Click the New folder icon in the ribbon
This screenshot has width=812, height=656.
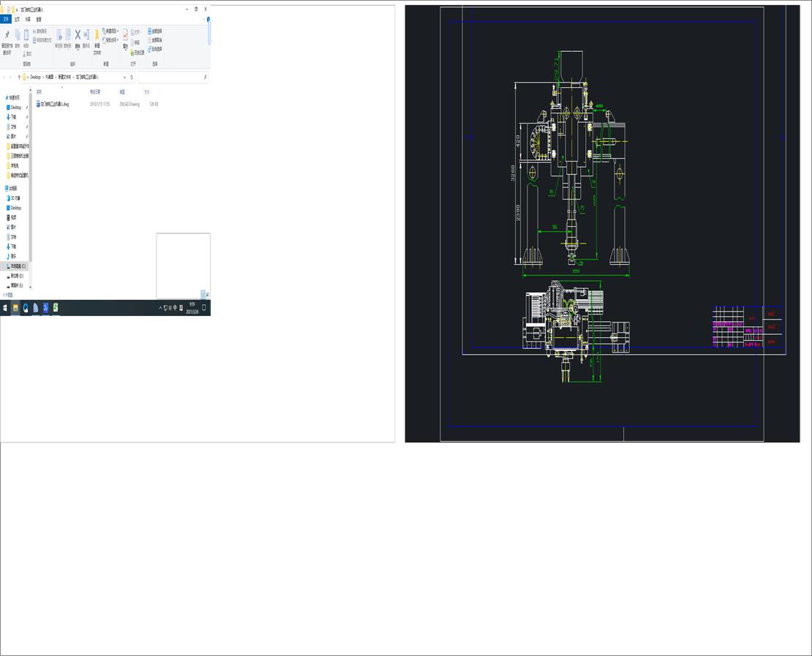click(97, 35)
